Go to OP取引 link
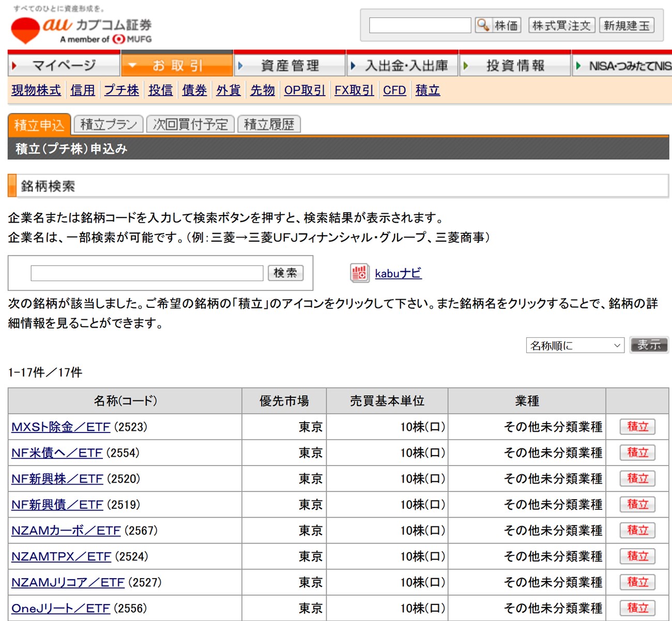 tap(304, 90)
